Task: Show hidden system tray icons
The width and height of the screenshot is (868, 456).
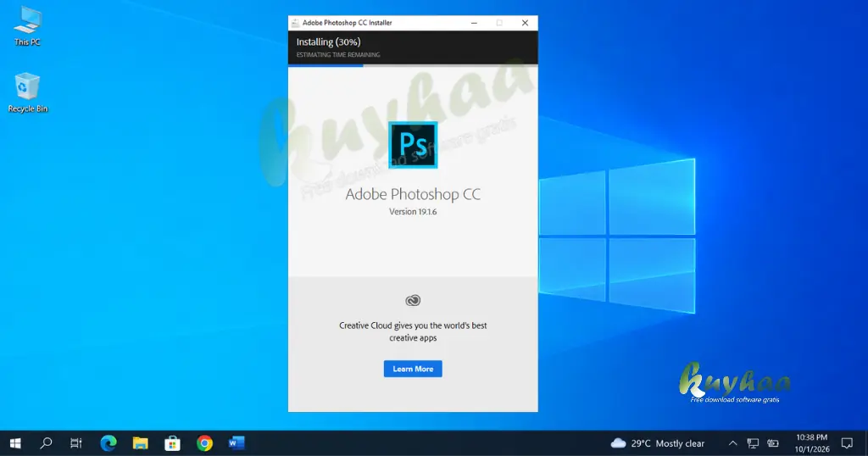Action: tap(732, 443)
